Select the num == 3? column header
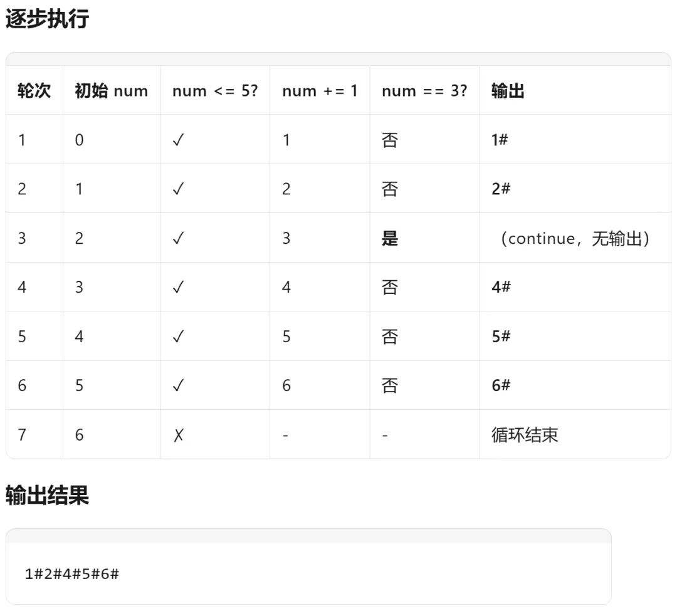677x616 pixels. 424,90
